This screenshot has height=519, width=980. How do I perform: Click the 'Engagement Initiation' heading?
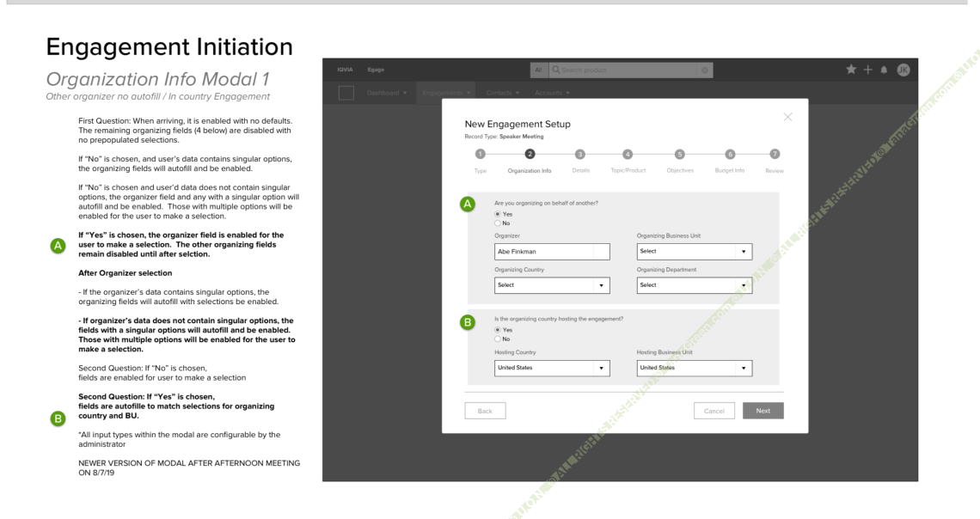pos(169,47)
